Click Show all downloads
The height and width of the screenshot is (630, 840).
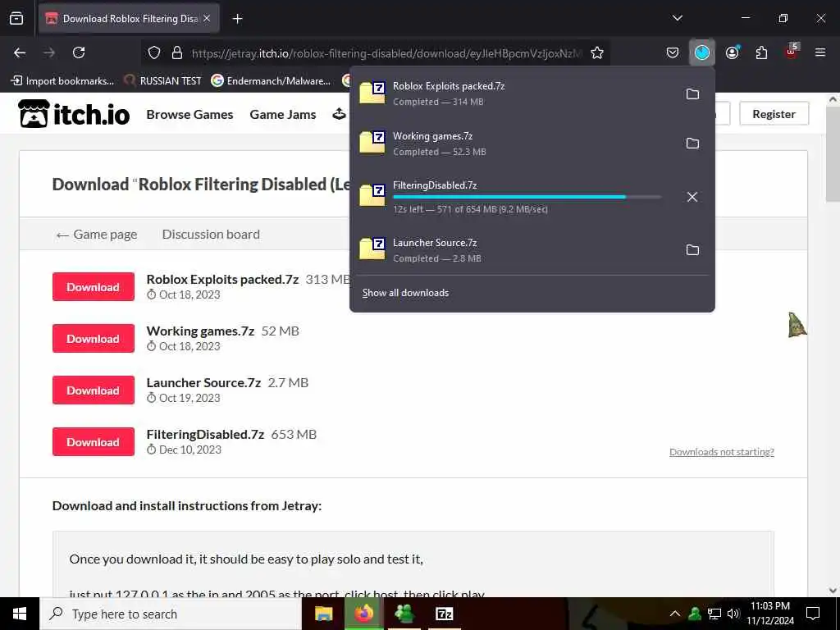(x=405, y=293)
